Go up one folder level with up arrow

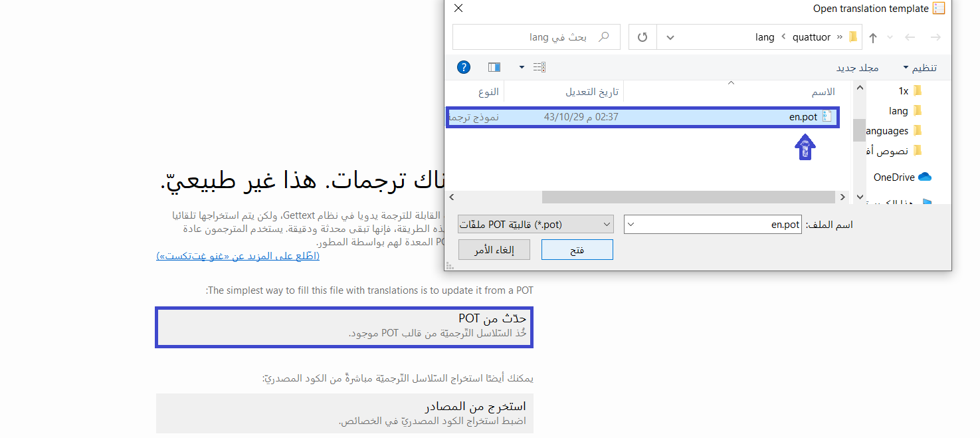(873, 38)
